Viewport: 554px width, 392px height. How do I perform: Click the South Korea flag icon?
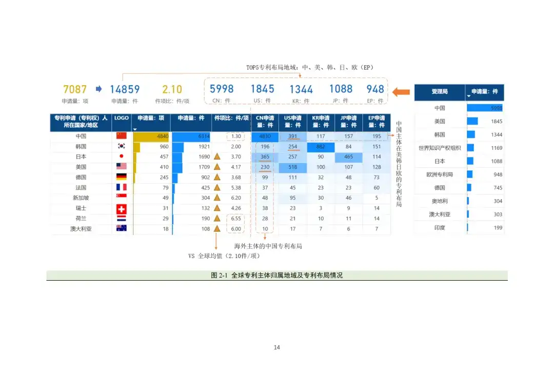click(x=121, y=146)
